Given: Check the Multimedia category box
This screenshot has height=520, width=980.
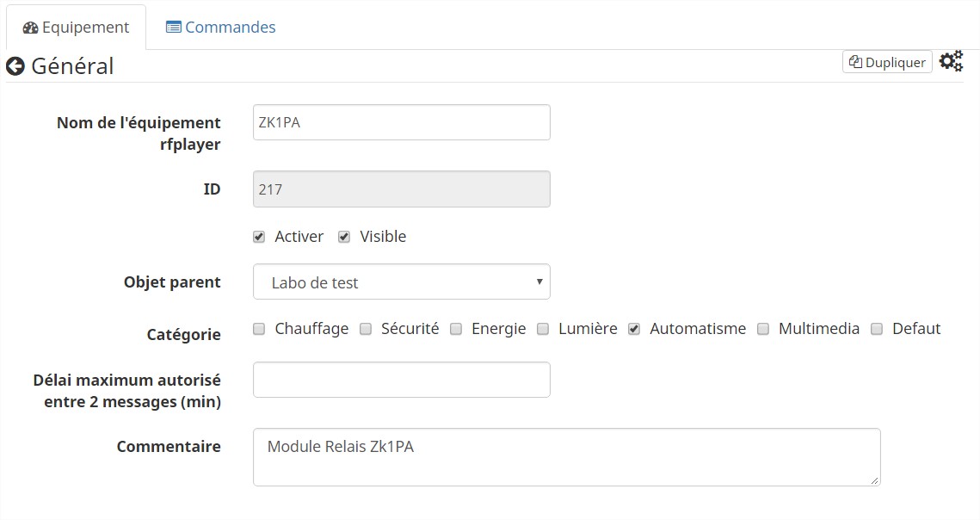Looking at the screenshot, I should (763, 329).
